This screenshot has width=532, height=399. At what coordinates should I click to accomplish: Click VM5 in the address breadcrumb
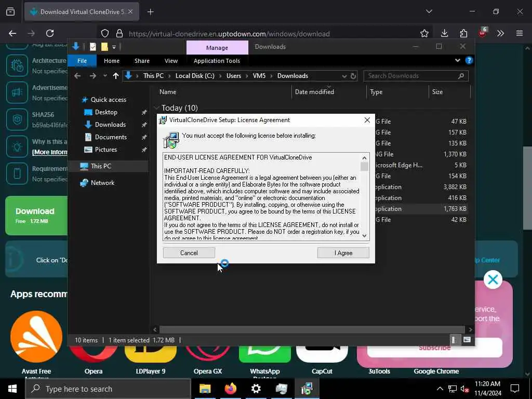[259, 76]
